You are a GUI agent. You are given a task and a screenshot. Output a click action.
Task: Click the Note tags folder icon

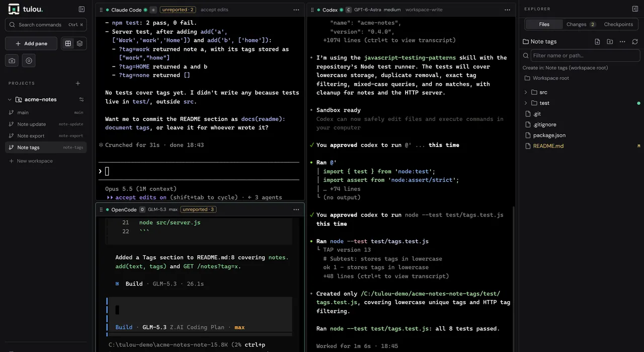pyautogui.click(x=526, y=42)
